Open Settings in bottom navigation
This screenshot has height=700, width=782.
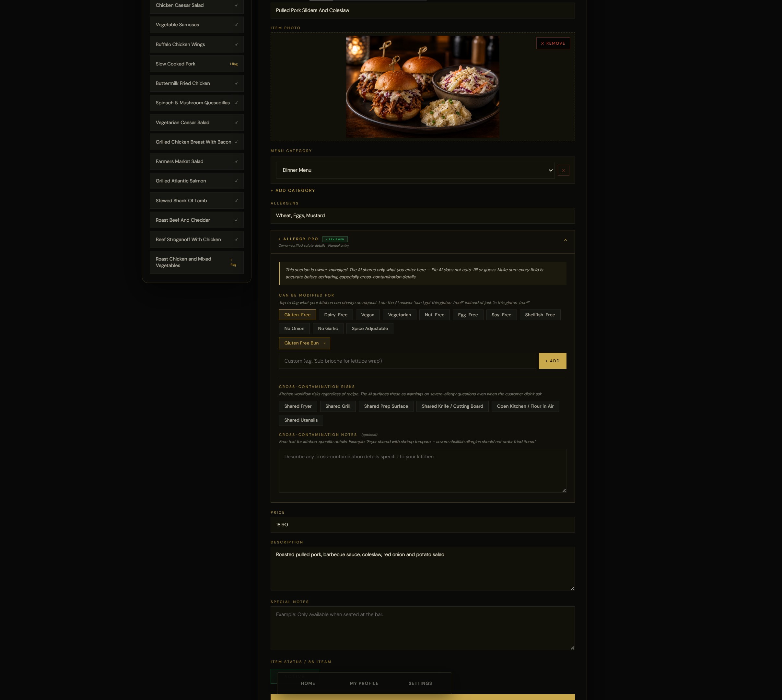click(x=420, y=683)
